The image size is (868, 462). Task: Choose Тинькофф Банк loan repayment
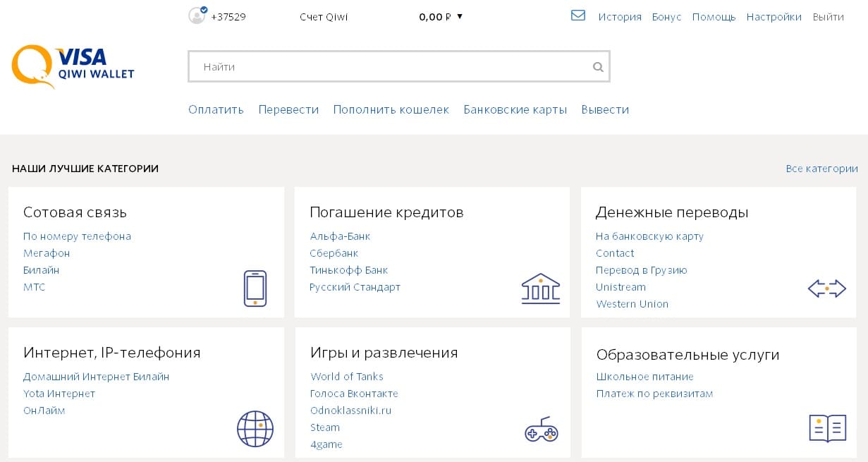349,270
